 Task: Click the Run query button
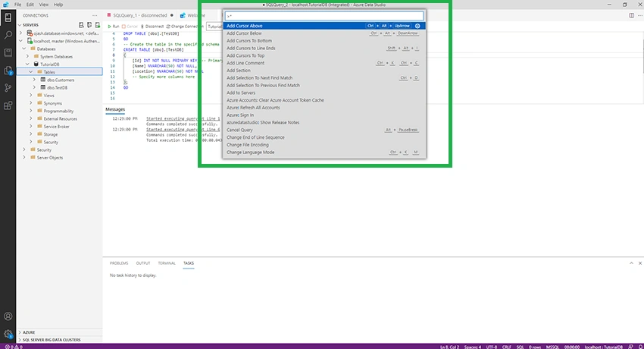[x=113, y=27]
